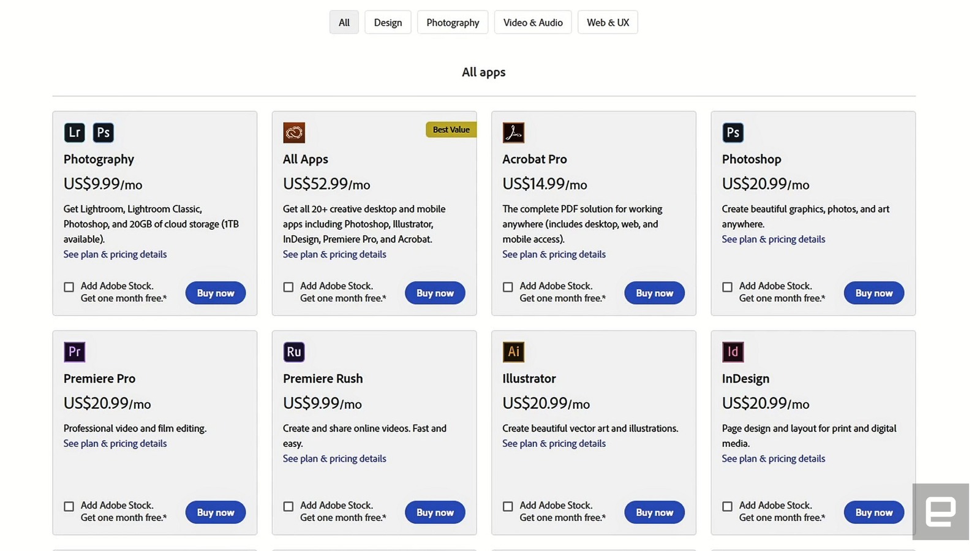
Task: Open the Web & UX tab
Action: tap(608, 23)
